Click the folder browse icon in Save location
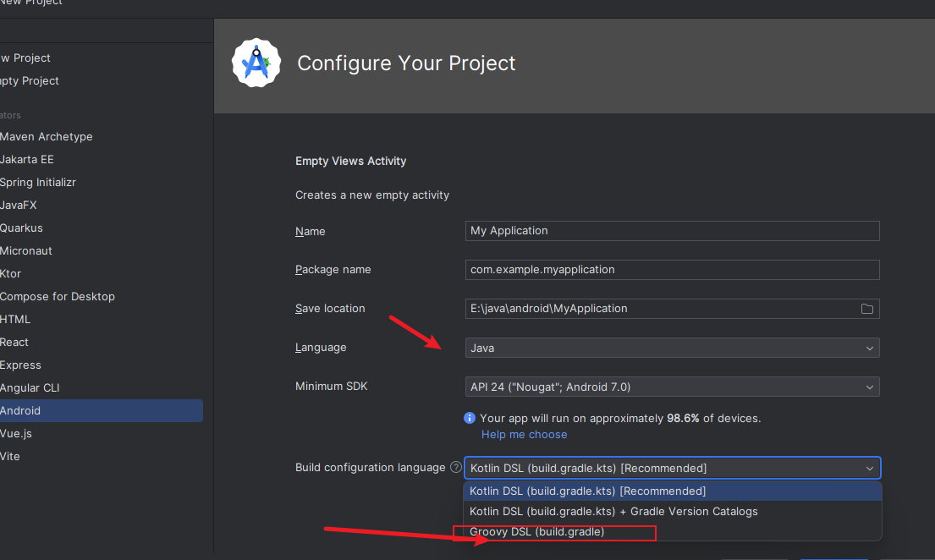 click(867, 309)
